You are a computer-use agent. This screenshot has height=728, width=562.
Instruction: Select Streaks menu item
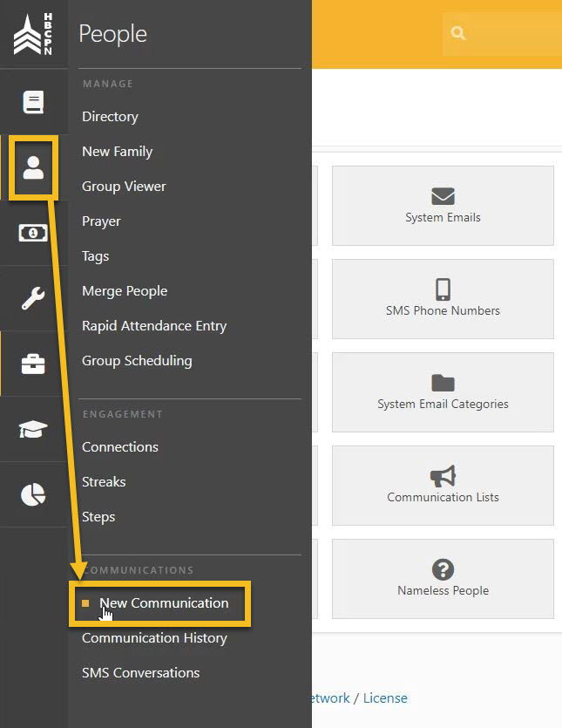104,481
